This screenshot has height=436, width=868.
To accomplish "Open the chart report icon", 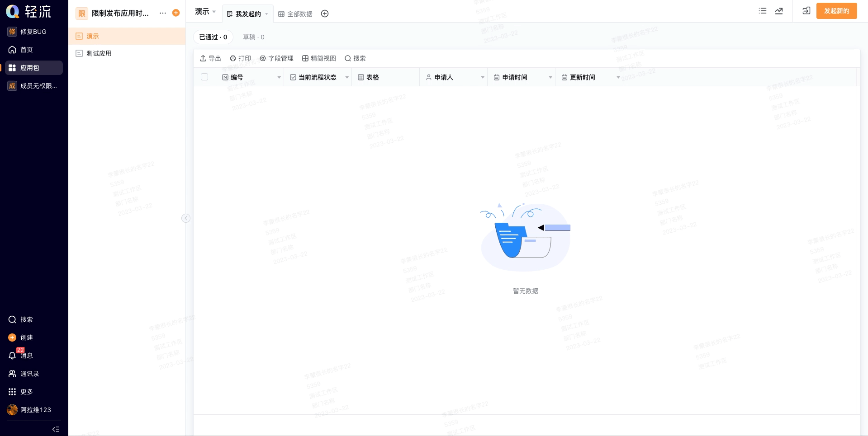I will pos(779,11).
